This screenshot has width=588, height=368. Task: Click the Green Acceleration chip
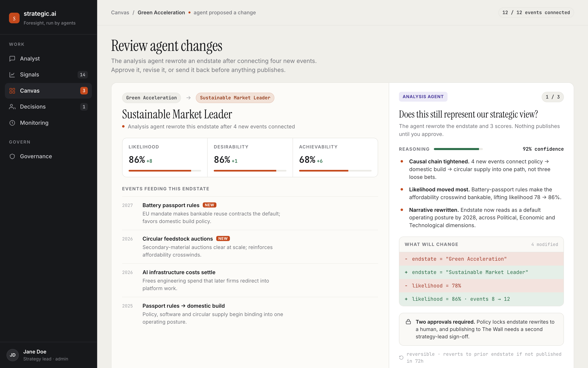pos(151,98)
